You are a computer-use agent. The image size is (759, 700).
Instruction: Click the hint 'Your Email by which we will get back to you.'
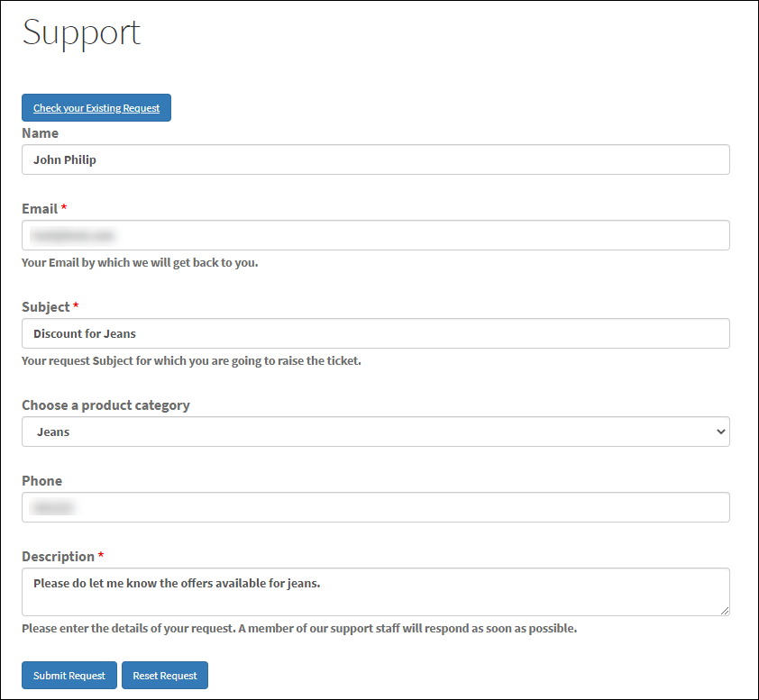click(140, 263)
